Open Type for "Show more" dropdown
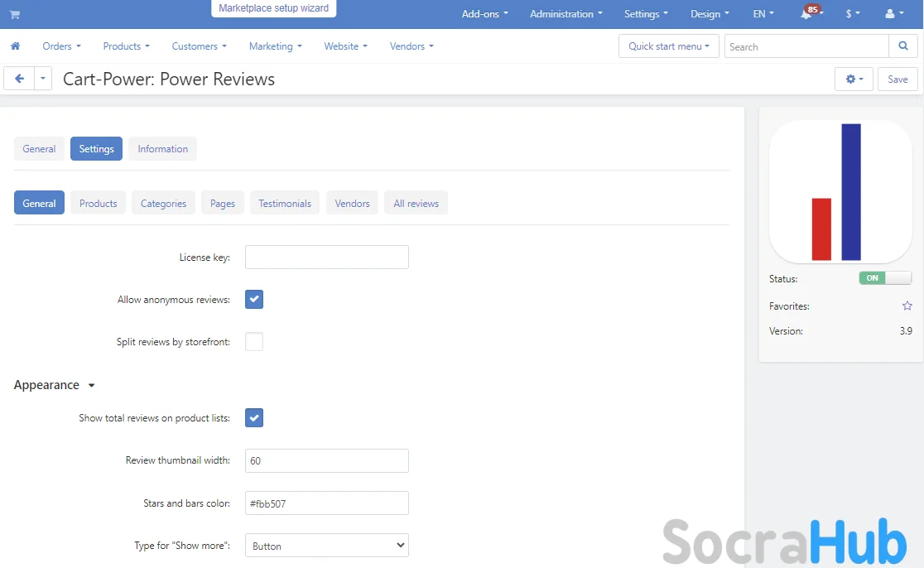 [x=326, y=546]
